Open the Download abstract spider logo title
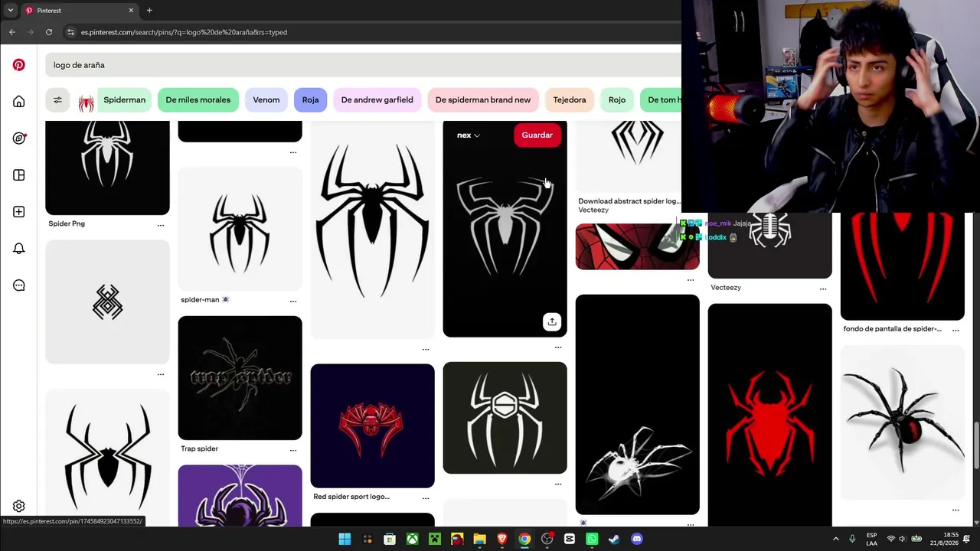 [x=629, y=201]
